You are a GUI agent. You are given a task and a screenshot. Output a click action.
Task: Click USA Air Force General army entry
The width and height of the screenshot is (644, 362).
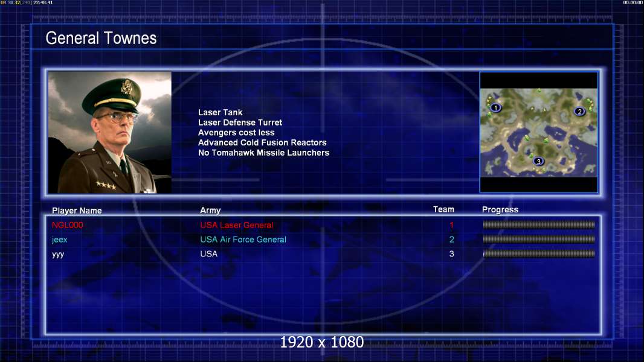(x=243, y=240)
